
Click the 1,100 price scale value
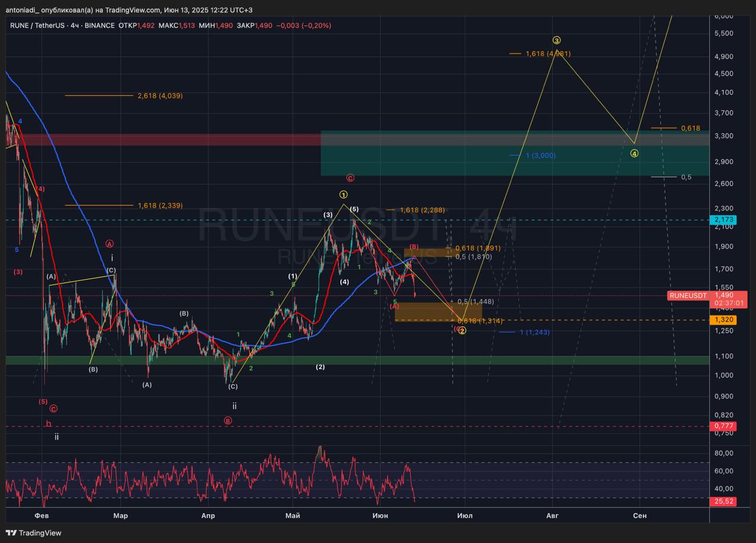[724, 356]
